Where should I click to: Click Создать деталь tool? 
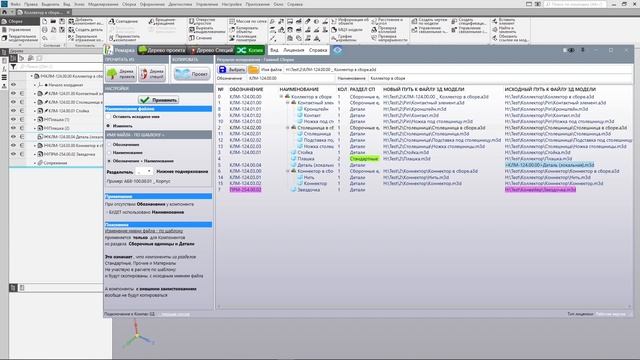click(85, 30)
